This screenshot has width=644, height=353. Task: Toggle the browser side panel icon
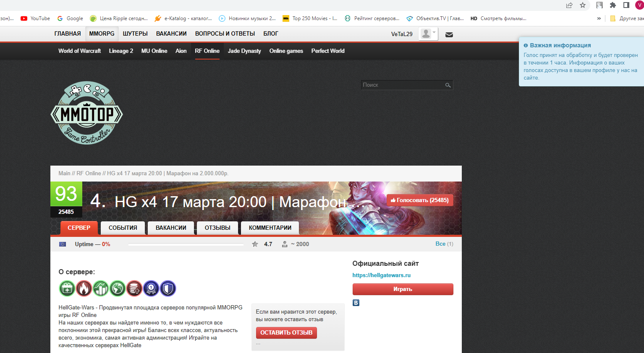coord(626,5)
